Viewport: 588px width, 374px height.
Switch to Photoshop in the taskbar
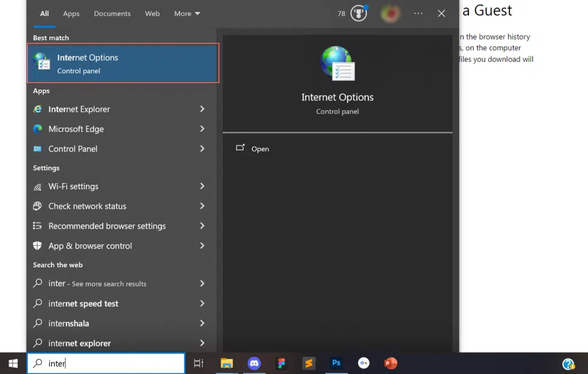coord(336,363)
